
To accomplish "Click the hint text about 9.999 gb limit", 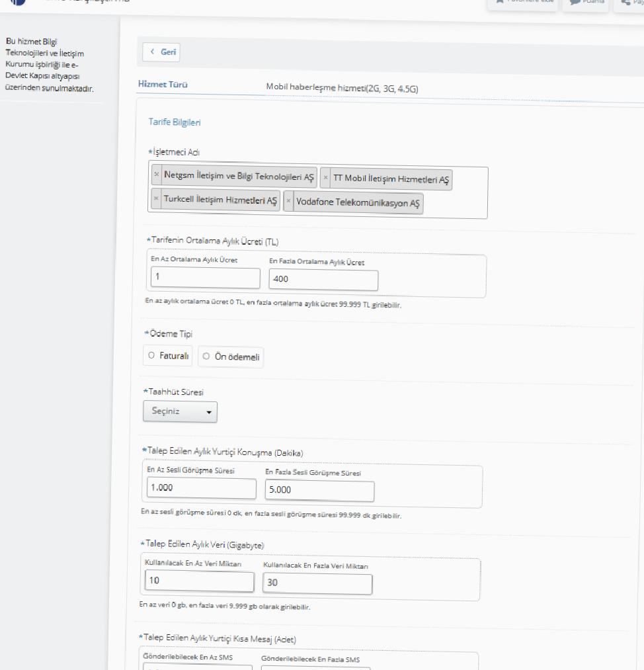I will pyautogui.click(x=225, y=605).
